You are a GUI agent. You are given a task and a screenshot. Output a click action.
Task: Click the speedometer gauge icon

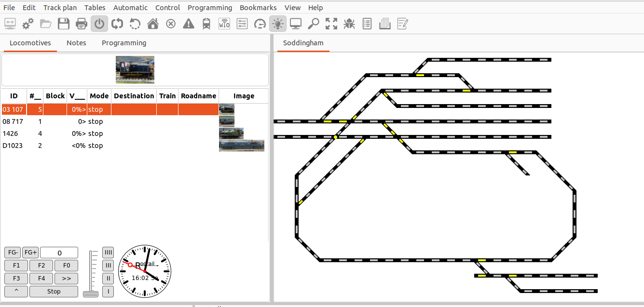tap(260, 24)
